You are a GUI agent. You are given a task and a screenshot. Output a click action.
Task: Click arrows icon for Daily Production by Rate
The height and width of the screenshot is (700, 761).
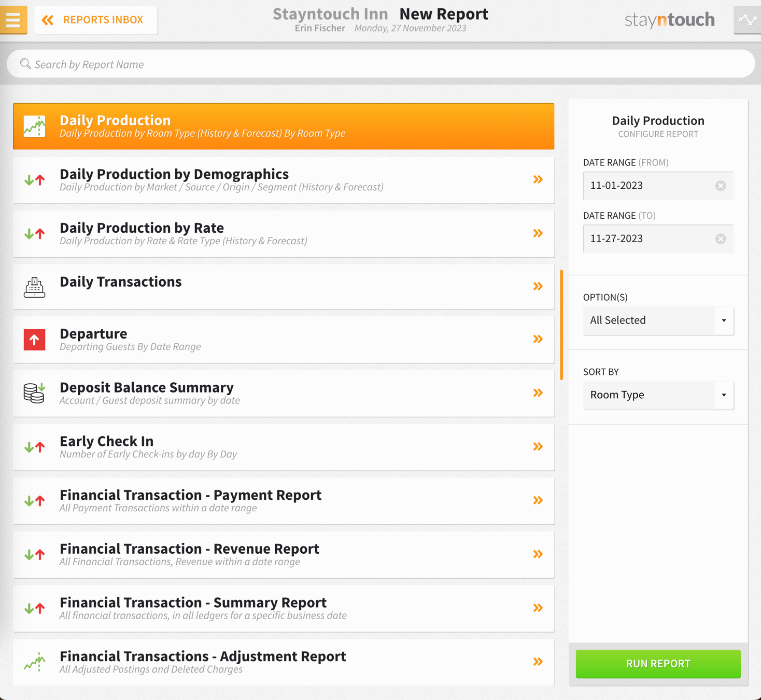(35, 234)
